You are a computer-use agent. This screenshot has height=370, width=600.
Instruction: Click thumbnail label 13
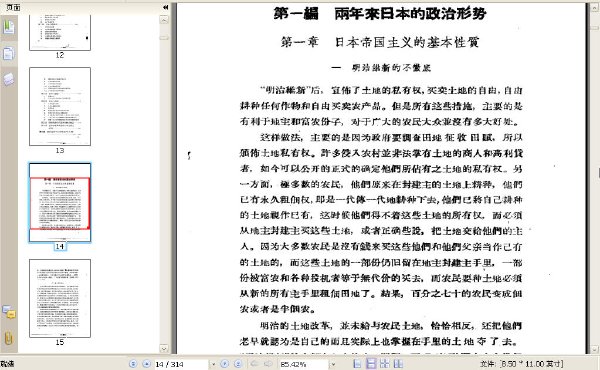pos(60,151)
